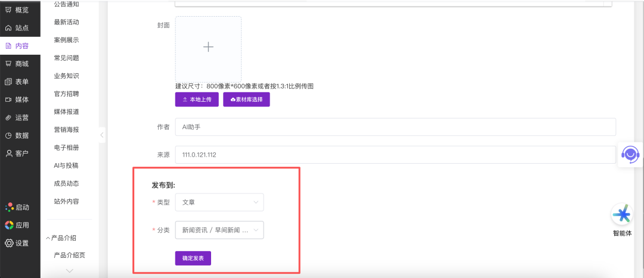
Task: Click the 作者 author input field
Action: point(395,127)
